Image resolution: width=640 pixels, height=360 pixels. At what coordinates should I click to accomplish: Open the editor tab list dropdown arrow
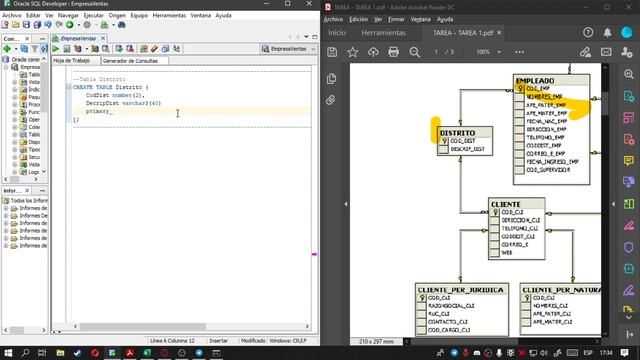pos(306,37)
